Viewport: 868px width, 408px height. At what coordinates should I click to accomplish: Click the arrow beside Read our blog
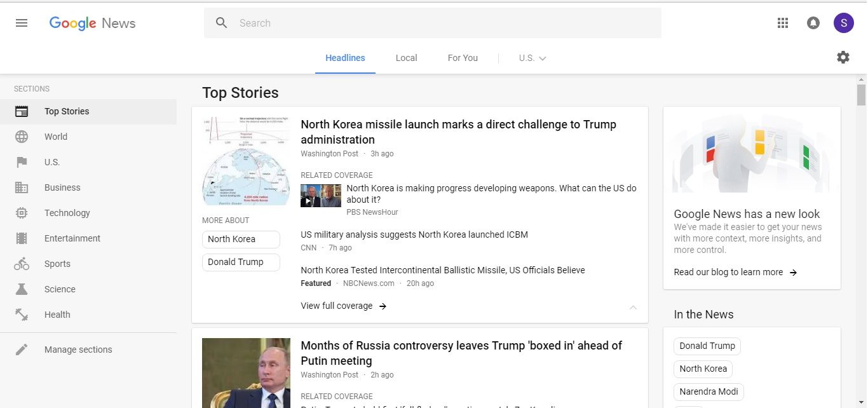coord(793,272)
